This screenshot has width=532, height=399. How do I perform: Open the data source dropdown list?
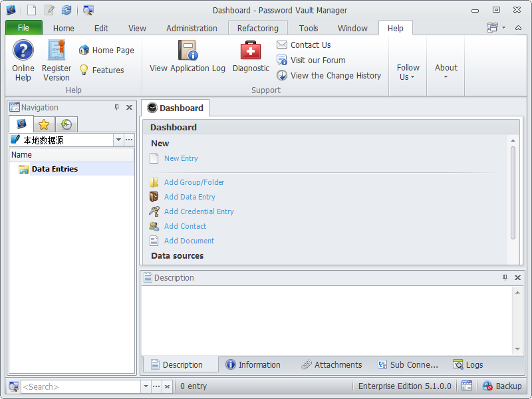pos(118,140)
